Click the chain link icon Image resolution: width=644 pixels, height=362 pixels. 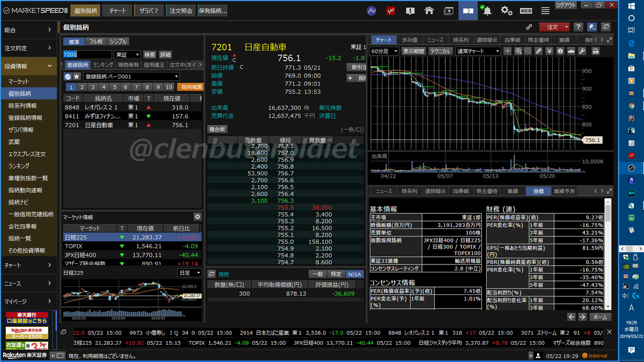click(x=529, y=27)
